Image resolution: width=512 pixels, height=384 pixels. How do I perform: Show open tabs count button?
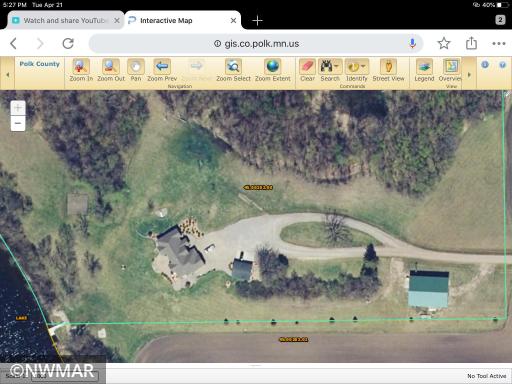pos(500,20)
